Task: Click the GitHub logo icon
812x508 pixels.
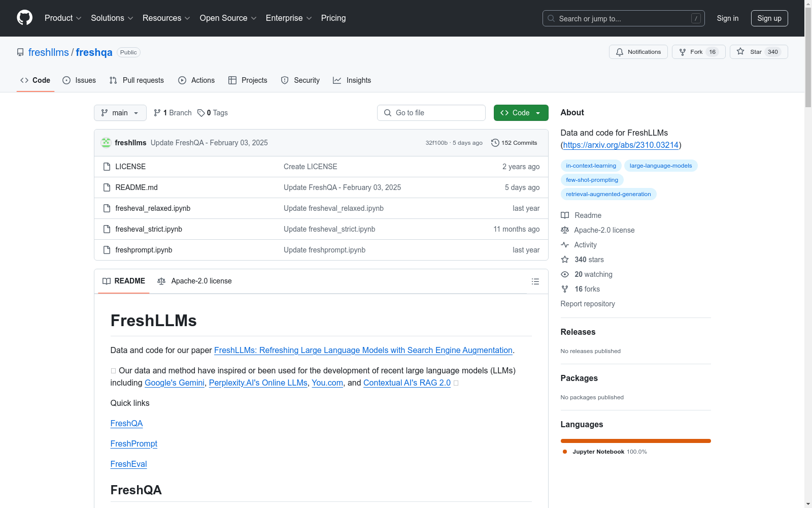Action: [x=24, y=18]
